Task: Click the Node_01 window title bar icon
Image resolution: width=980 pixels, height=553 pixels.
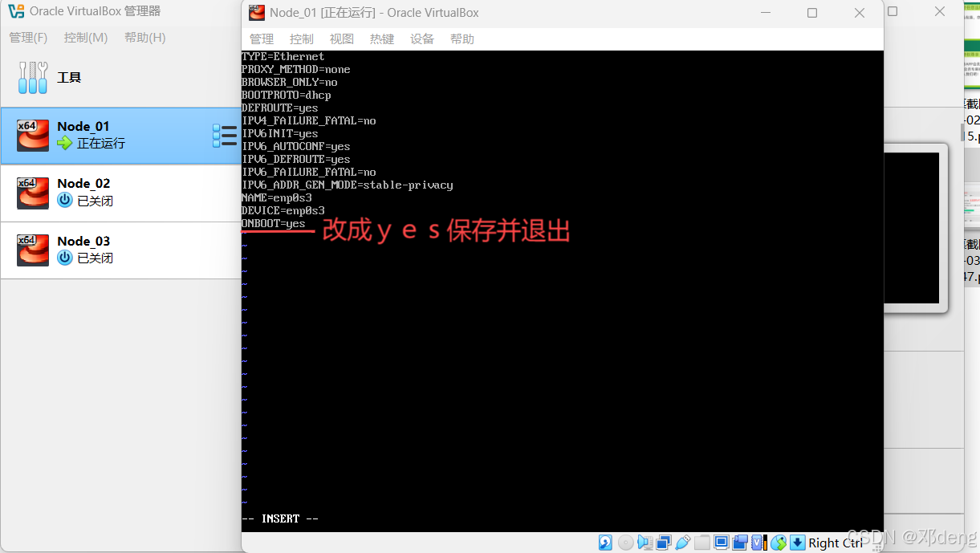Action: tap(257, 12)
